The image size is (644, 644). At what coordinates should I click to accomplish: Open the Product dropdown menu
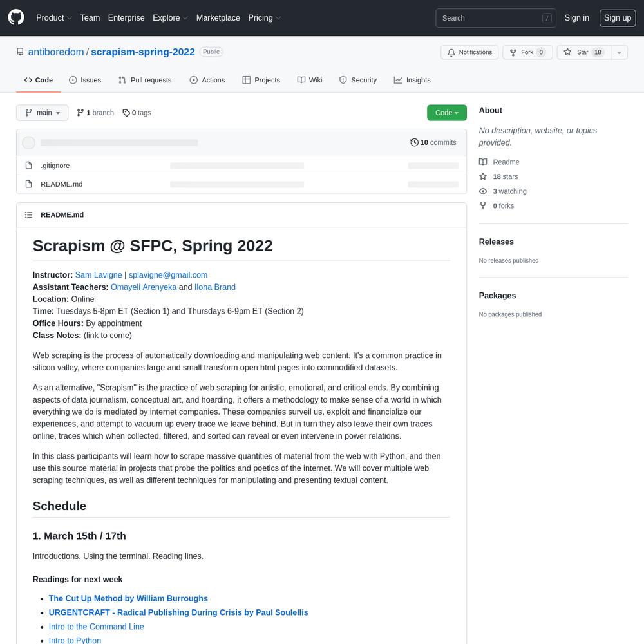click(x=54, y=18)
